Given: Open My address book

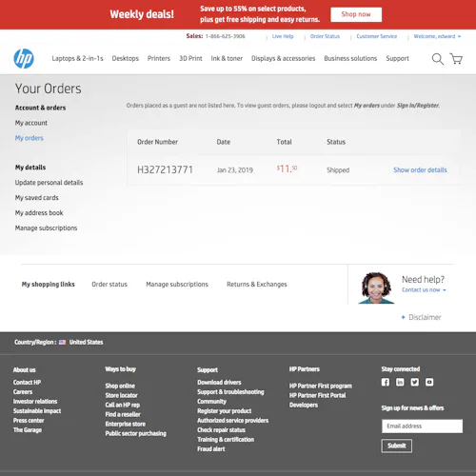Looking at the screenshot, I should tap(39, 213).
